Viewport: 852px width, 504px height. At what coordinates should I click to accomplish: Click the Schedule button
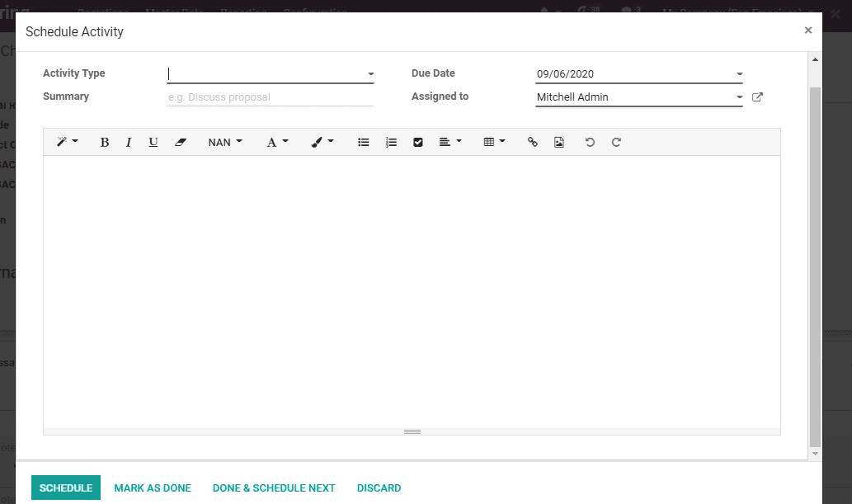pyautogui.click(x=66, y=488)
